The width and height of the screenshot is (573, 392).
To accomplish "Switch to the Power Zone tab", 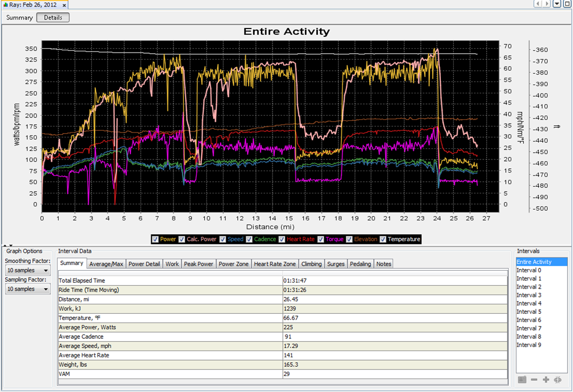I will coord(233,264).
